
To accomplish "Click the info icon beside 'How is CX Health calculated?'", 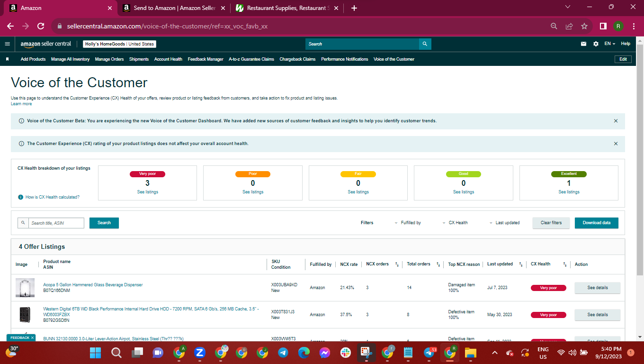I will (20, 197).
